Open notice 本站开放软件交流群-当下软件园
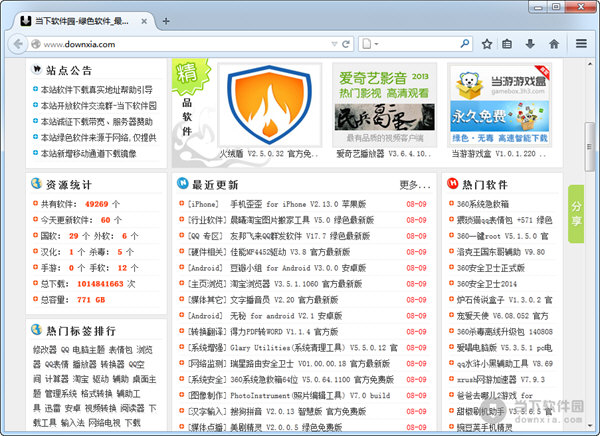600x436 pixels. pos(99,106)
